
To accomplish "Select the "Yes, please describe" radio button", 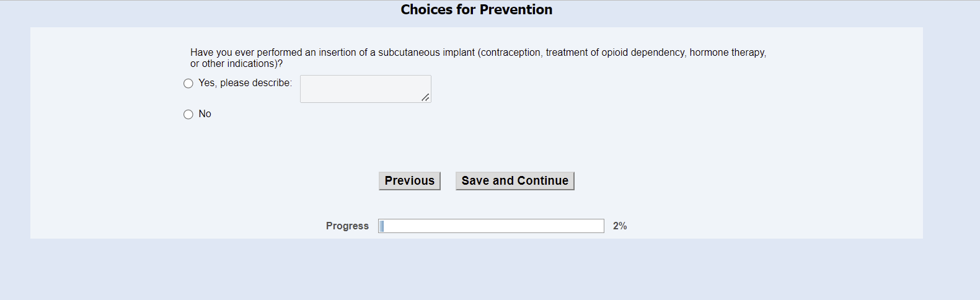I will pyautogui.click(x=188, y=84).
